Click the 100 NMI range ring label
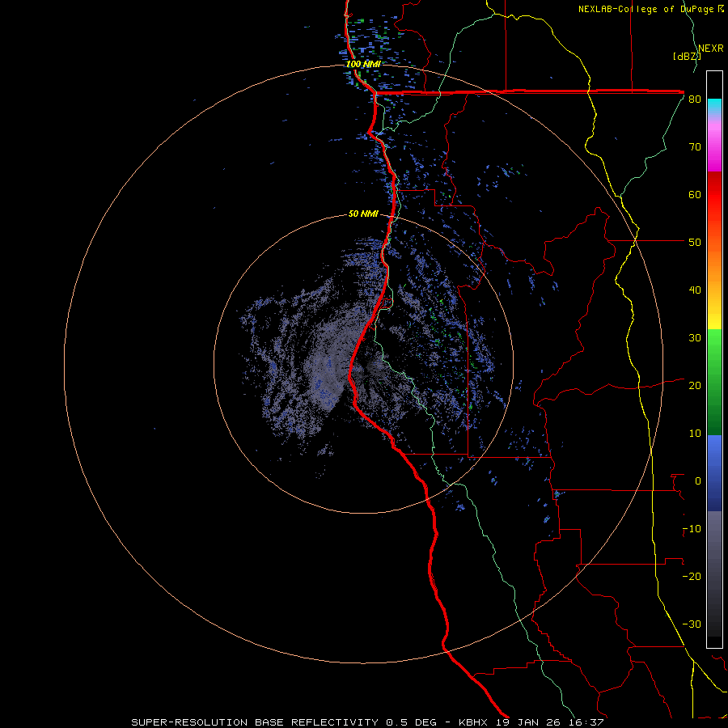728x728 pixels. pos(363,64)
